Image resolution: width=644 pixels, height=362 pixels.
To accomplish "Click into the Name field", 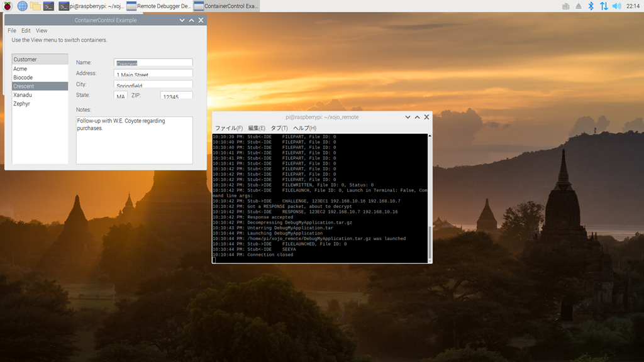I will (x=153, y=62).
